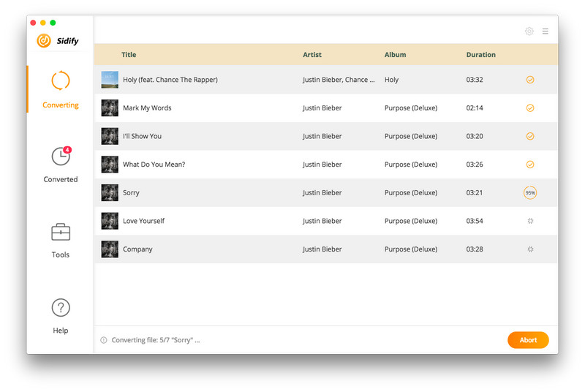Click the 03:32 duration value
Image resolution: width=585 pixels, height=392 pixels.
click(x=474, y=80)
